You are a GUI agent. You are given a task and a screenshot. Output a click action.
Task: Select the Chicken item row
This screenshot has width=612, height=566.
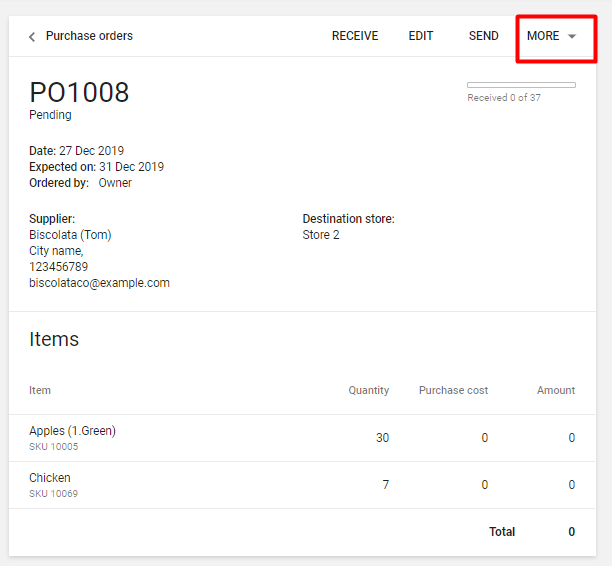click(x=50, y=478)
